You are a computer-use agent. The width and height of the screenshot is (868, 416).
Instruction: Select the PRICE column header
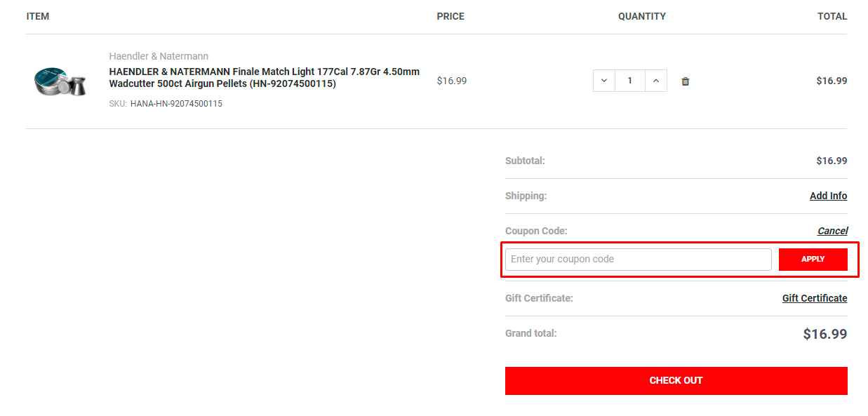(450, 16)
